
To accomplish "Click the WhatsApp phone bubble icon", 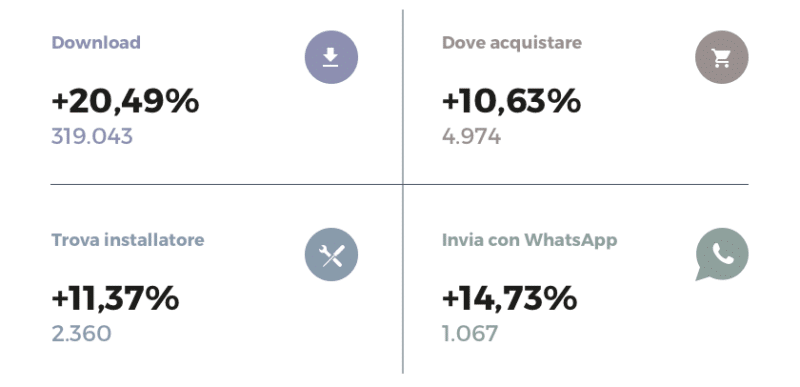I will coord(721,254).
